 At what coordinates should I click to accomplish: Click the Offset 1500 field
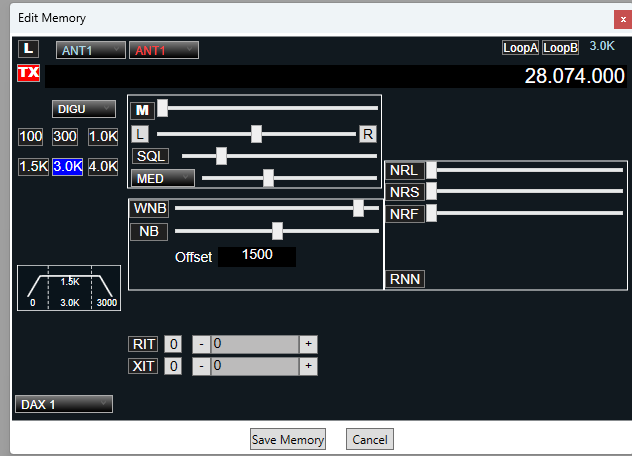(257, 256)
